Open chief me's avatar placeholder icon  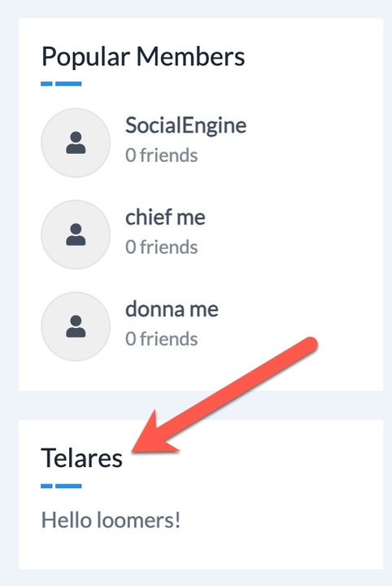point(76,234)
